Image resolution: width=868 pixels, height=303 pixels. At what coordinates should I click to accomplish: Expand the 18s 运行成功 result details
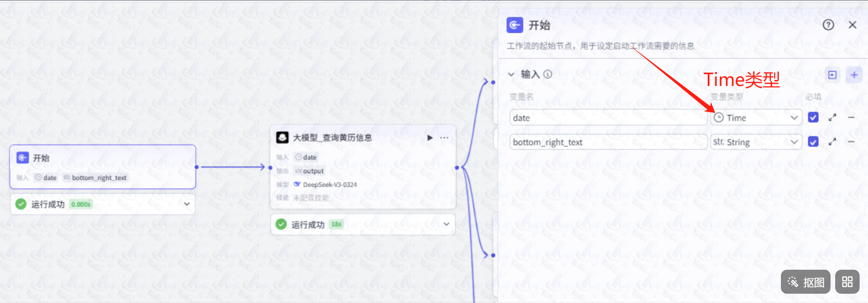(x=446, y=224)
